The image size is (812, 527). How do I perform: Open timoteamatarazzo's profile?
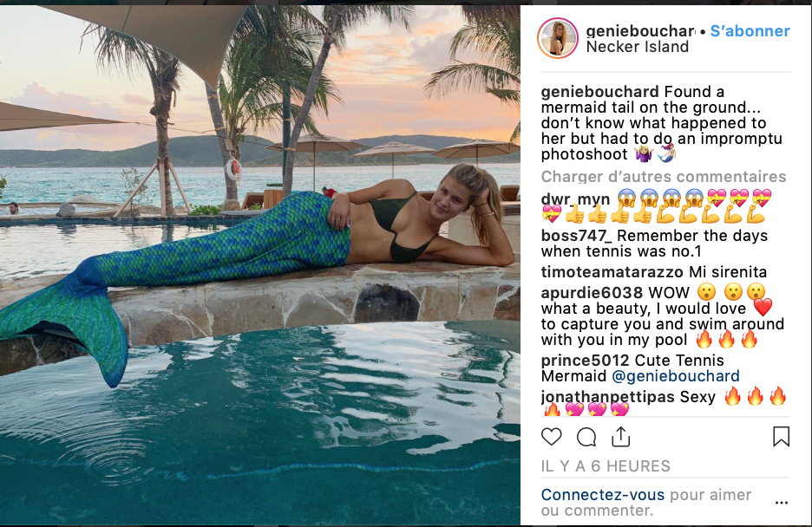coord(612,272)
